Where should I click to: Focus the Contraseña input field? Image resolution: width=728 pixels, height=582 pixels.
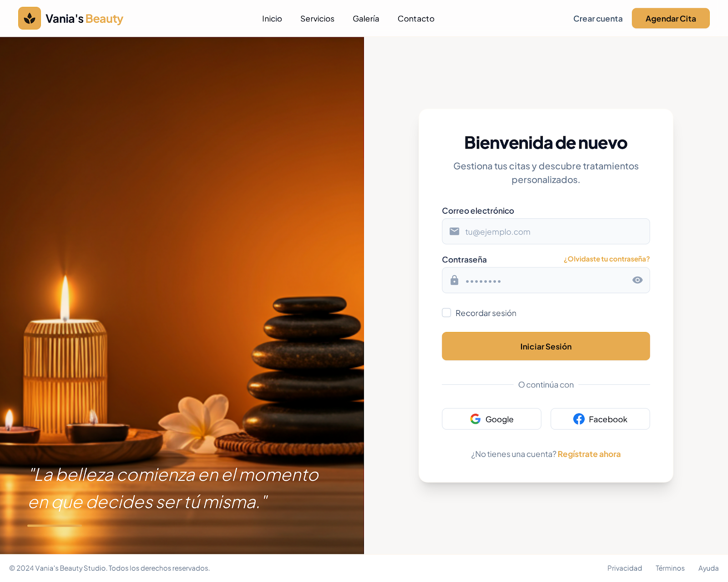pos(546,280)
